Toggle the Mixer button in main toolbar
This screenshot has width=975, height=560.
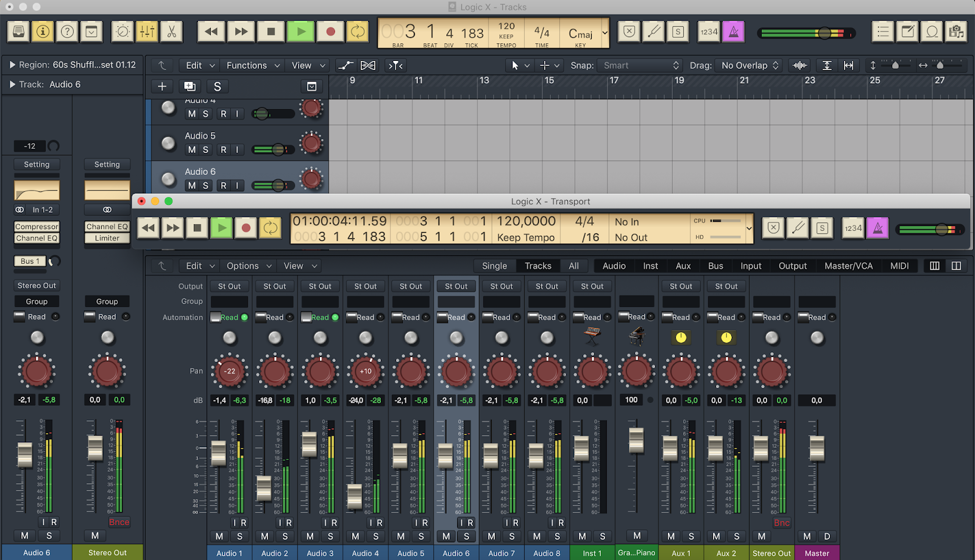(x=147, y=32)
